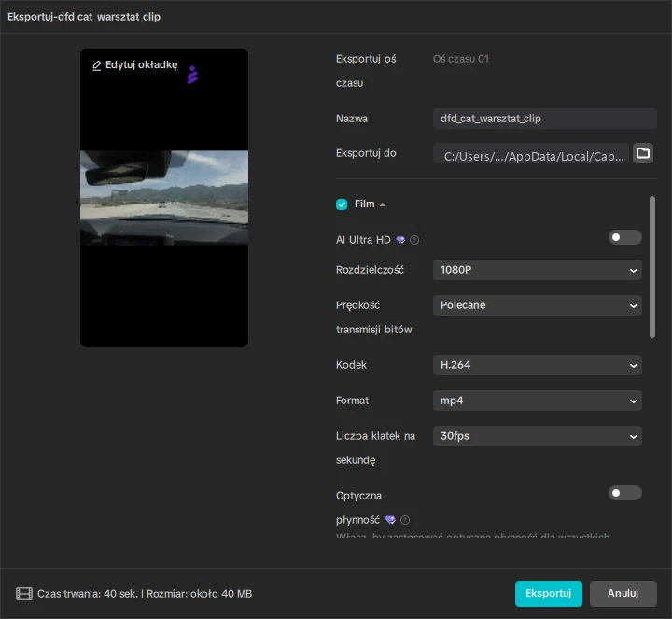Click the Nazwa input field
Screen dimensions: 672x619
[x=544, y=119]
